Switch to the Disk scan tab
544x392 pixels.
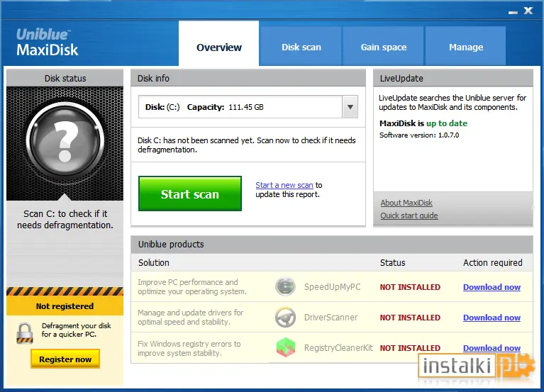tap(301, 47)
